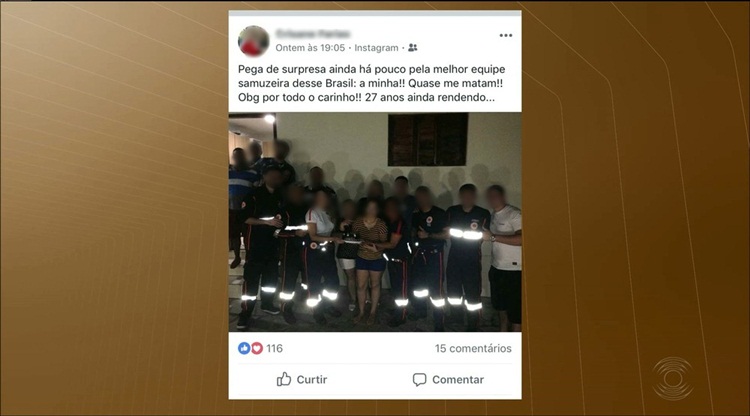
Task: Open the 15 comentários list
Action: pos(473,349)
